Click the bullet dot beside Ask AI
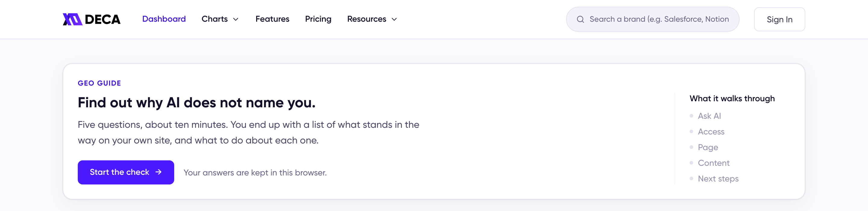Screen dimensions: 868x211 pos(691,116)
